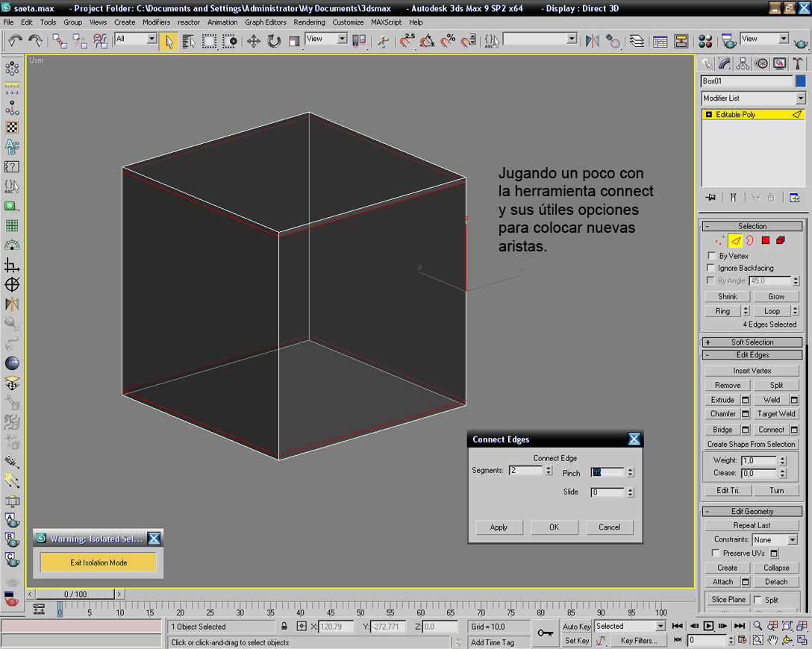This screenshot has width=812, height=649.
Task: Toggle the selection lock icon
Action: tap(284, 626)
